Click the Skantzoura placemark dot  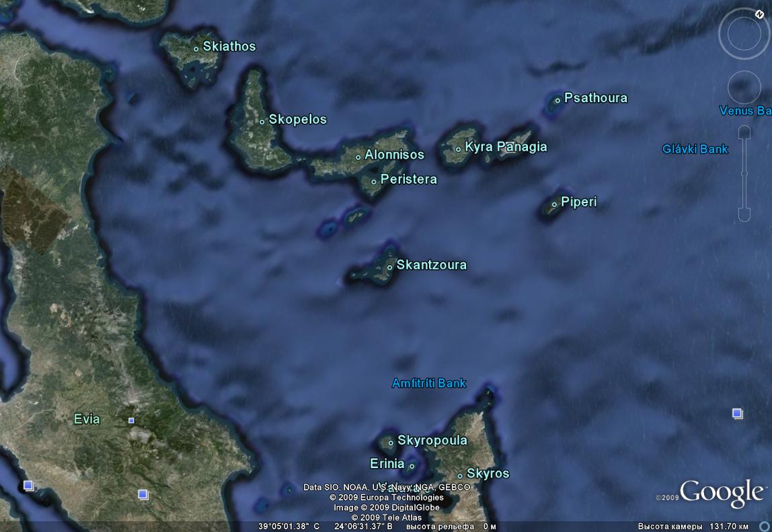[390, 268]
